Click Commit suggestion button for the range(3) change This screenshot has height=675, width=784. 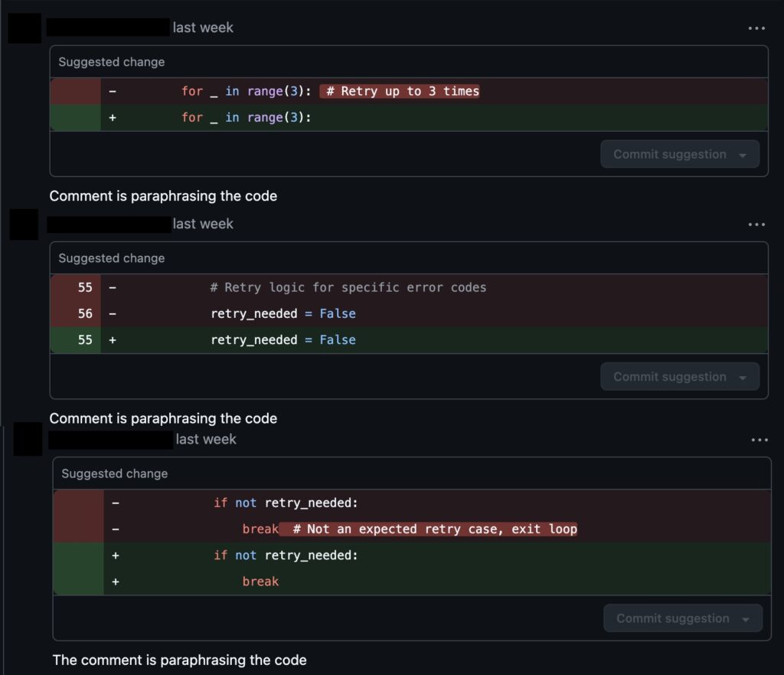(x=669, y=154)
